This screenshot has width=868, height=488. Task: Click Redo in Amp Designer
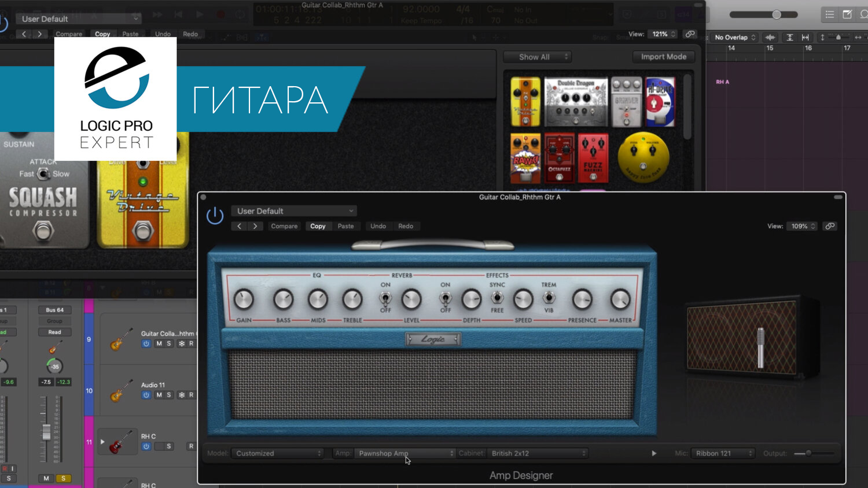coord(406,226)
